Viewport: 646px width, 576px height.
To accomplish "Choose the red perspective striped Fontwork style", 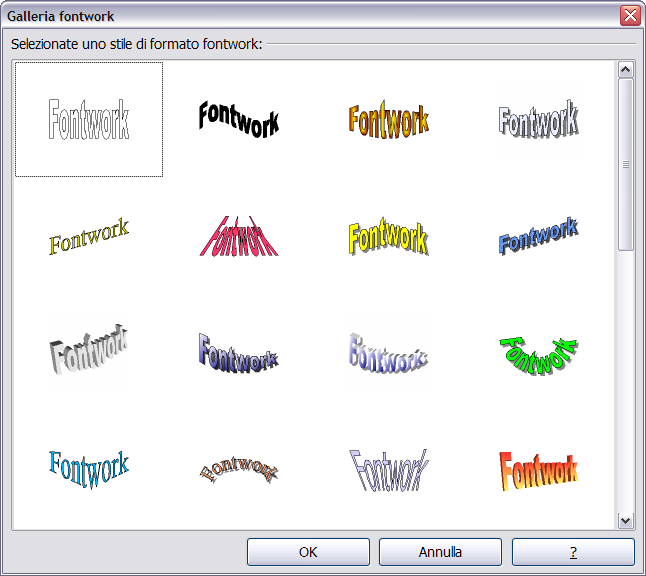I will click(239, 238).
